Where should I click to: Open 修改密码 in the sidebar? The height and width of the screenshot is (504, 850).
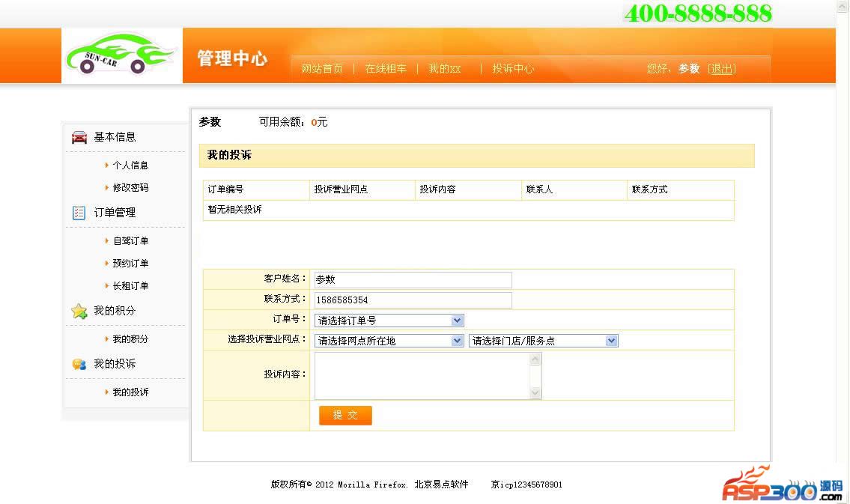click(x=130, y=187)
